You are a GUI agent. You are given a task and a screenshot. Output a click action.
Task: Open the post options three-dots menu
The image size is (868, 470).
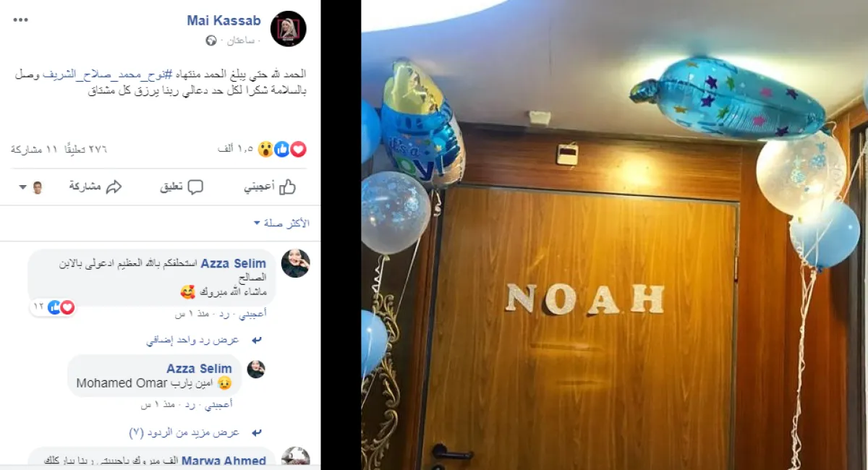[x=21, y=20]
